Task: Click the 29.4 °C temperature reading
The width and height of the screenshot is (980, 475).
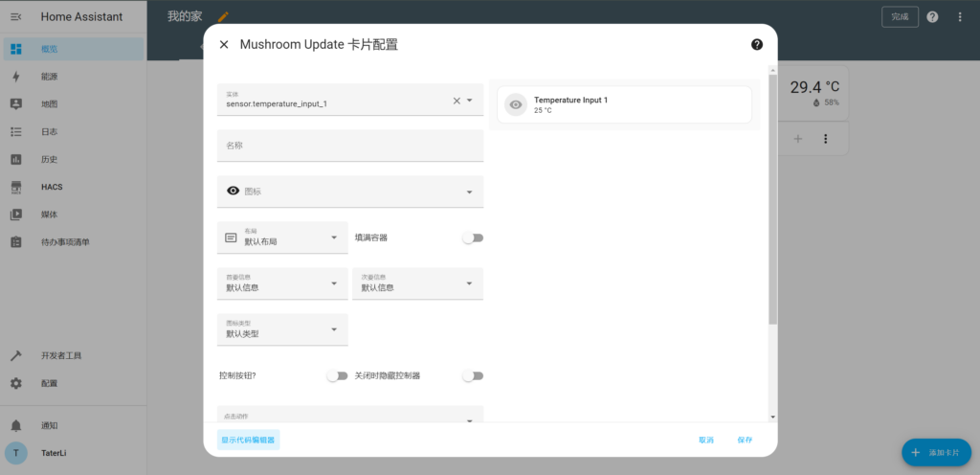Action: click(x=814, y=87)
